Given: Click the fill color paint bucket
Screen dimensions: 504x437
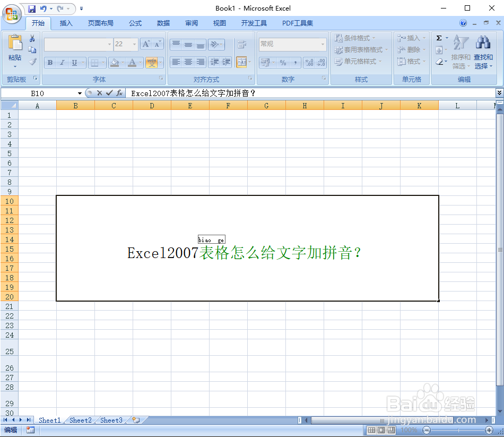Looking at the screenshot, I should (x=115, y=63).
